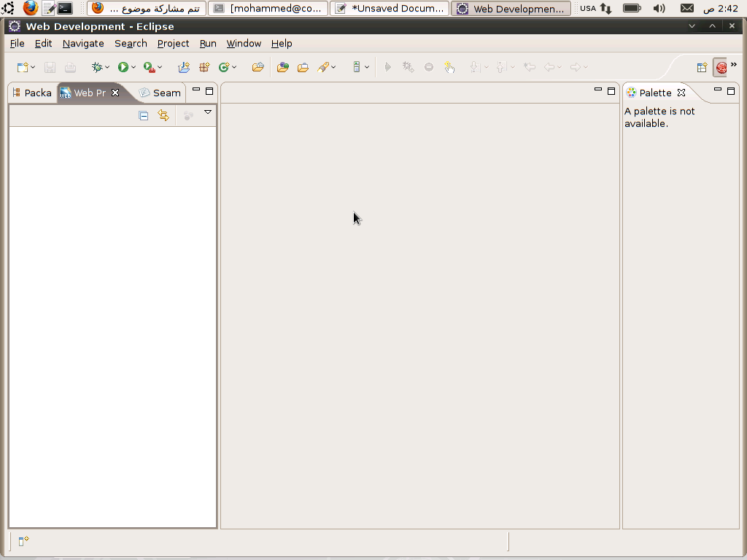This screenshot has width=747, height=560.
Task: Click the Print icon in toolbar
Action: [x=70, y=67]
